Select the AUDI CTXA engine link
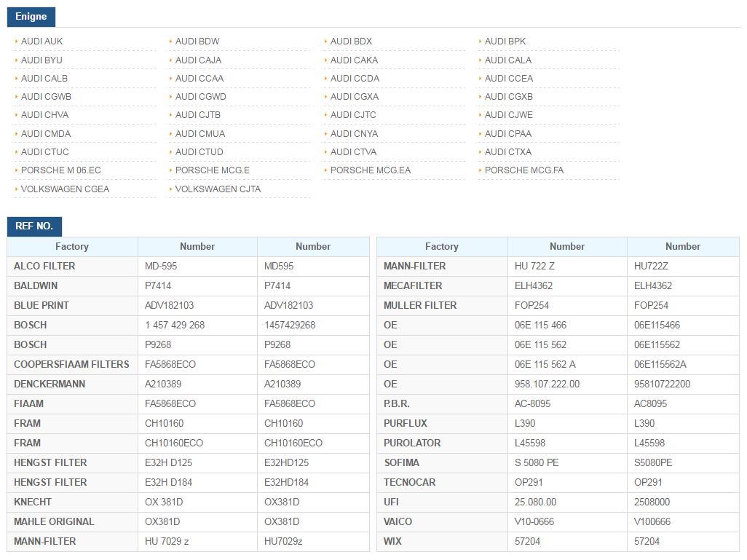Screen dimensions: 747x560 (508, 152)
